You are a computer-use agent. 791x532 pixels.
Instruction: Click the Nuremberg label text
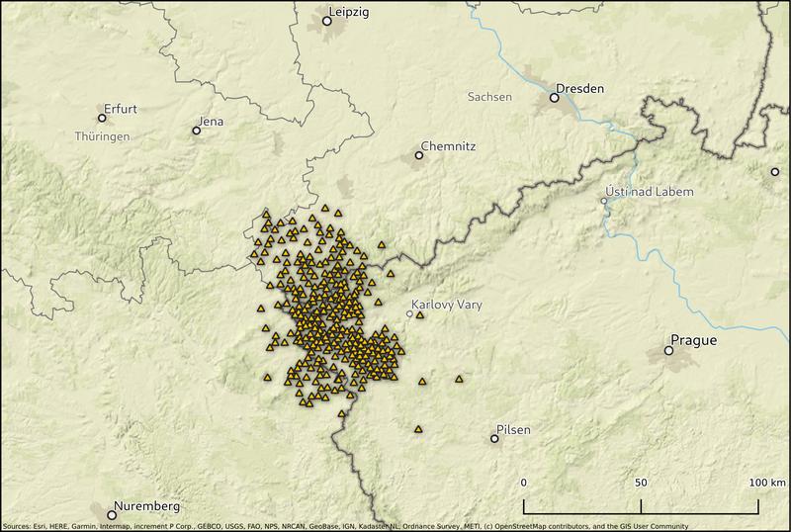(146, 506)
